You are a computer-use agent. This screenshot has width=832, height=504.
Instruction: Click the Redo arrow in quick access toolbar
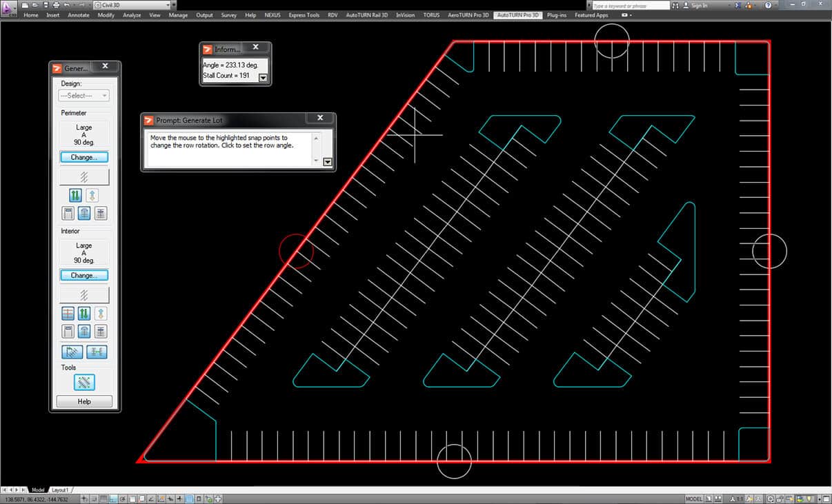pyautogui.click(x=81, y=5)
